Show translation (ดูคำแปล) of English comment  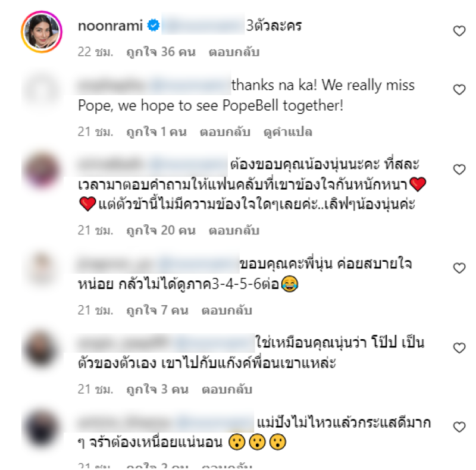[288, 131]
